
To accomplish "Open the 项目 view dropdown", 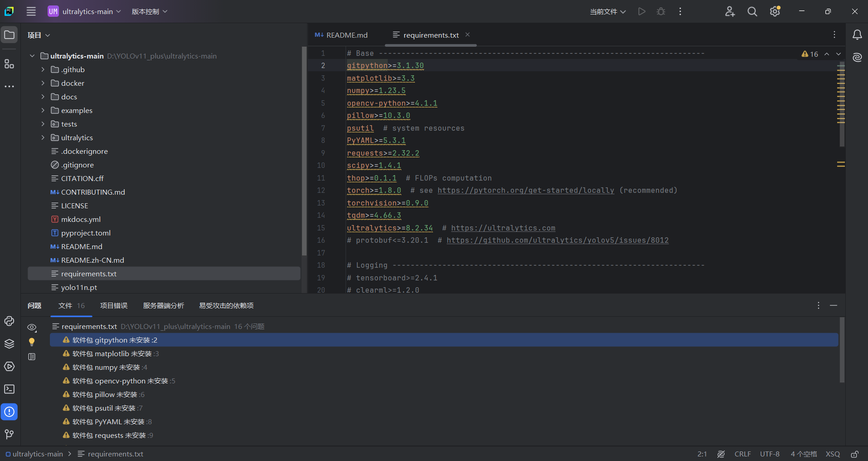I will coord(39,35).
